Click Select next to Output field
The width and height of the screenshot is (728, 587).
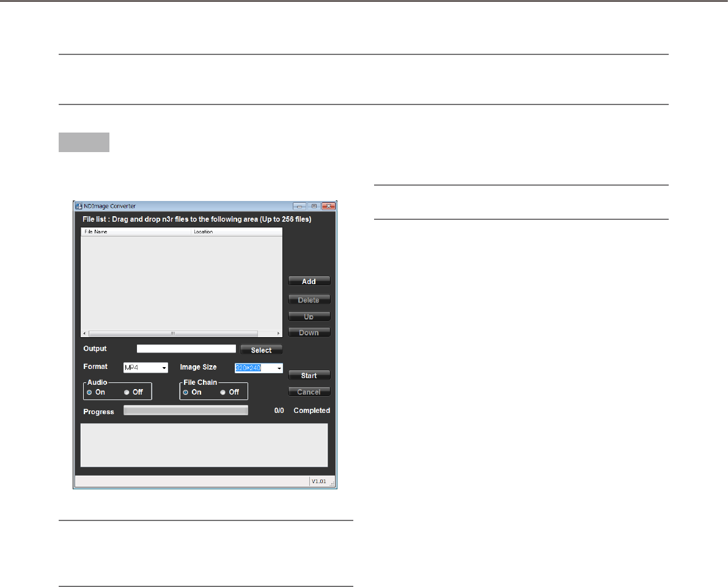[261, 350]
